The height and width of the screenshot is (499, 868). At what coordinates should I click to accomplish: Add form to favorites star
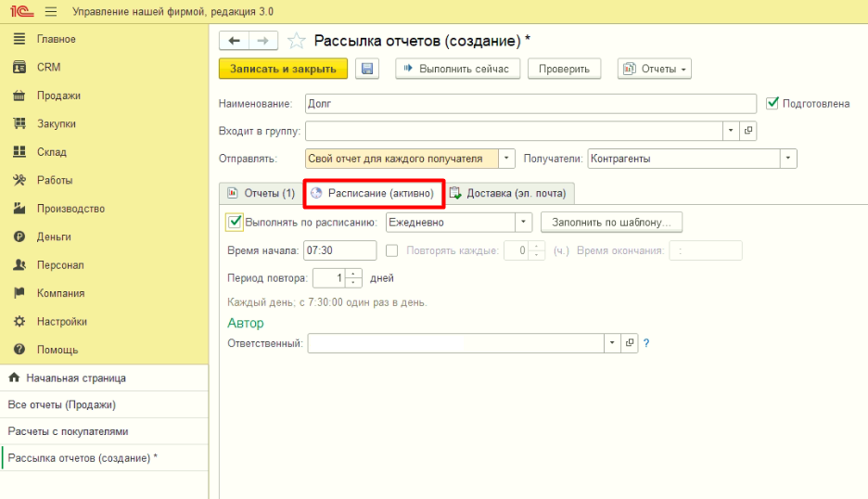[296, 41]
